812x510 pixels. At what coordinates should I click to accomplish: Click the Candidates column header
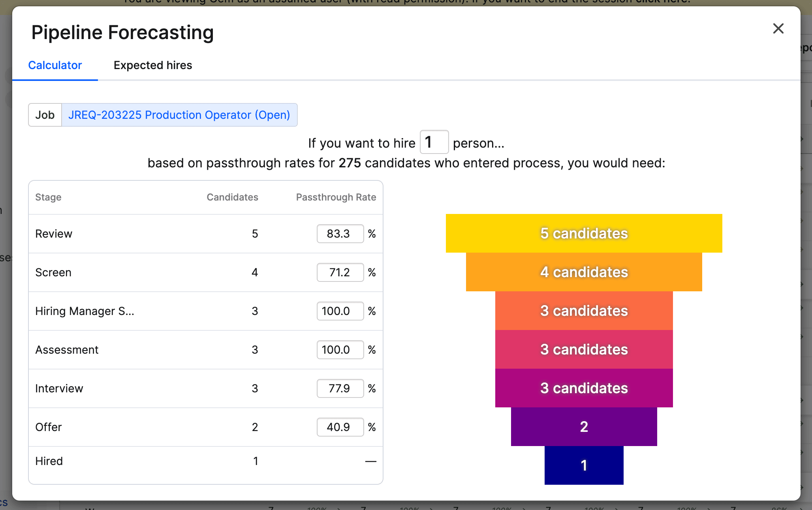232,197
